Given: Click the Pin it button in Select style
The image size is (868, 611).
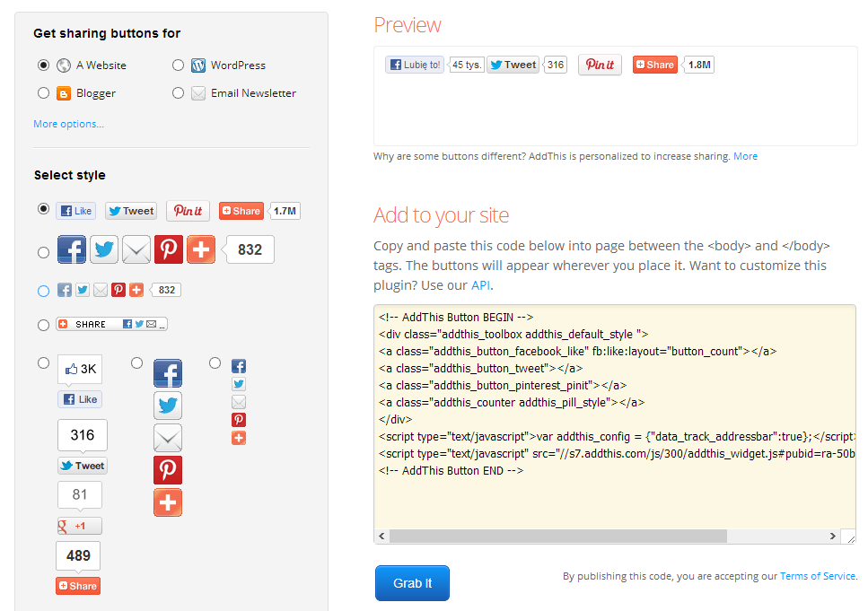Looking at the screenshot, I should point(188,211).
